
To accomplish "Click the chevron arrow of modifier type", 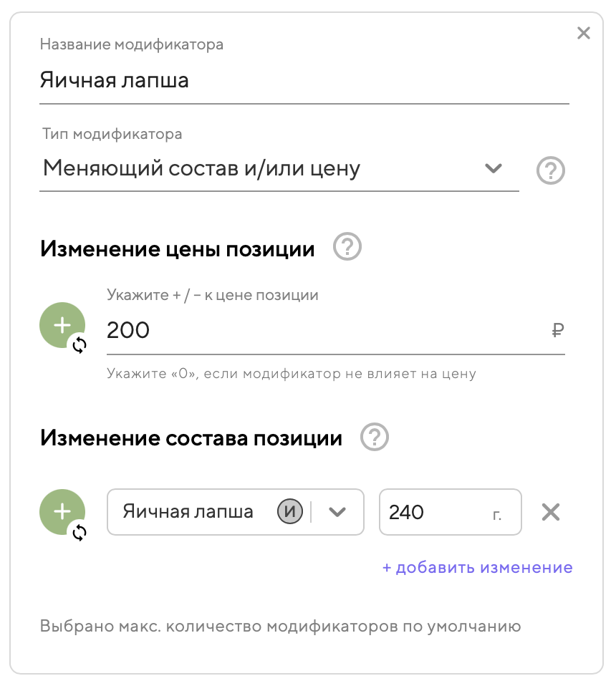I will point(493,169).
